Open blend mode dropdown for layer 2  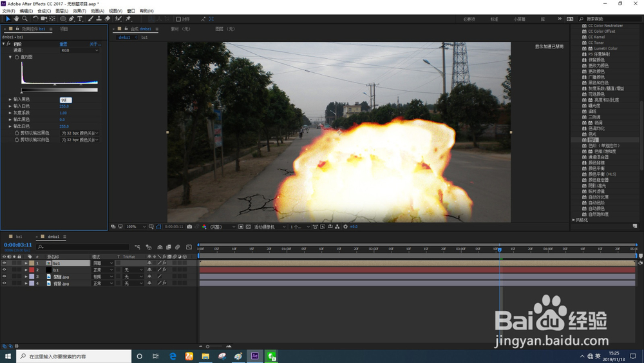tap(102, 270)
